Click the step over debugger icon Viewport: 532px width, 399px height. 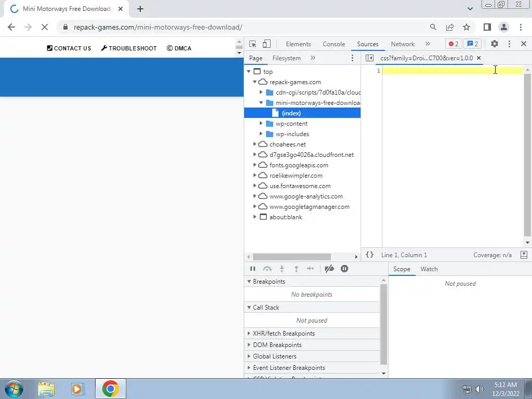pos(268,269)
